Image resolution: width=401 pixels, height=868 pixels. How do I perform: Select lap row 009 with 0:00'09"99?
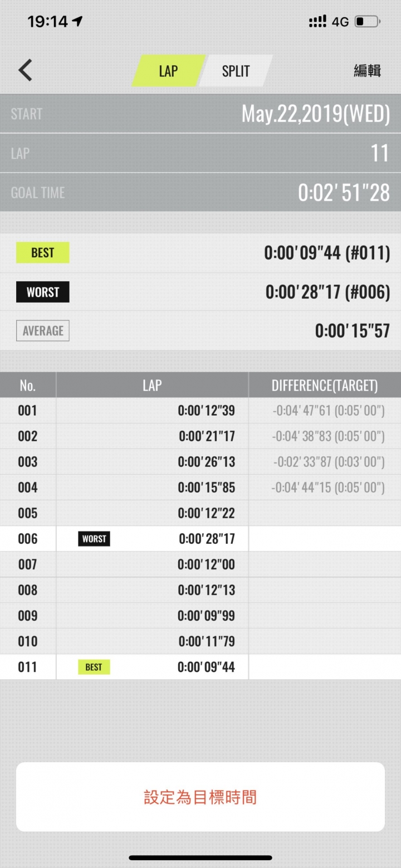tap(200, 616)
